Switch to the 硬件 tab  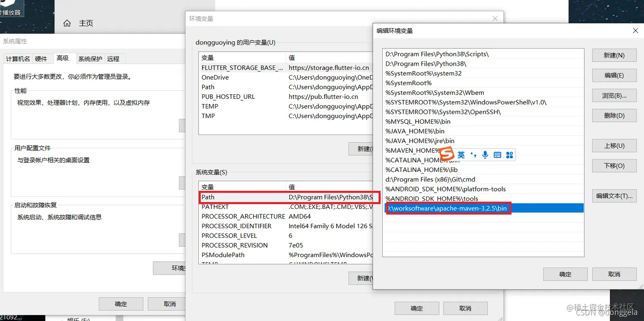point(41,59)
